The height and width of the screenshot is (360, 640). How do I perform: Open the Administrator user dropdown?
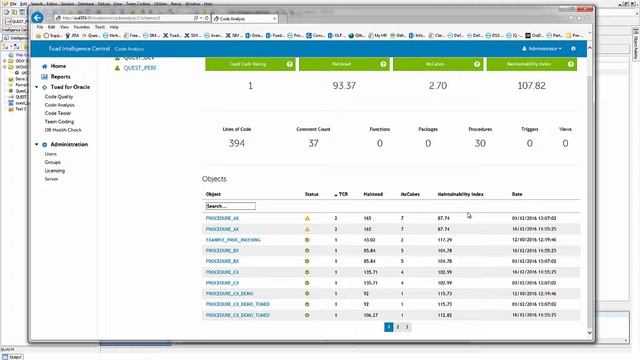pos(542,49)
